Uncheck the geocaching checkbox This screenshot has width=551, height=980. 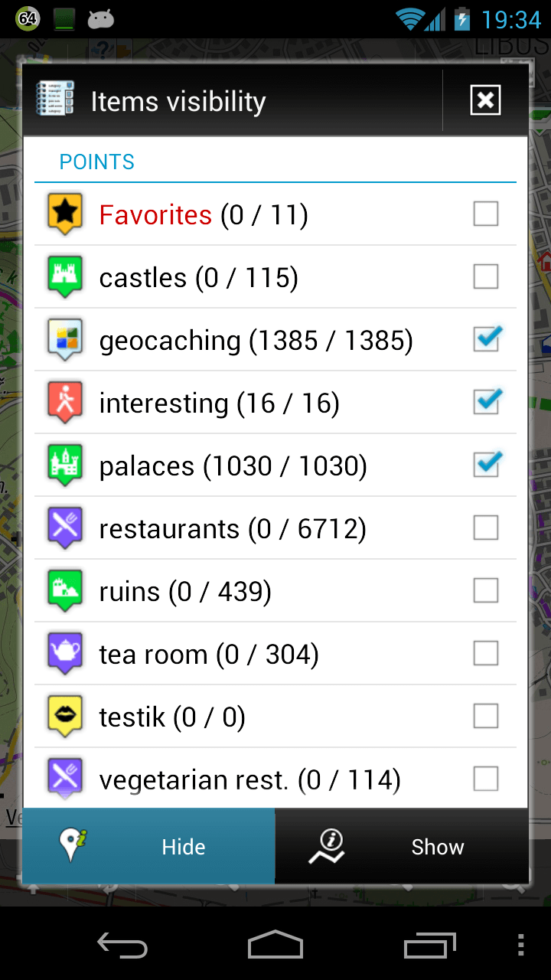coord(486,339)
